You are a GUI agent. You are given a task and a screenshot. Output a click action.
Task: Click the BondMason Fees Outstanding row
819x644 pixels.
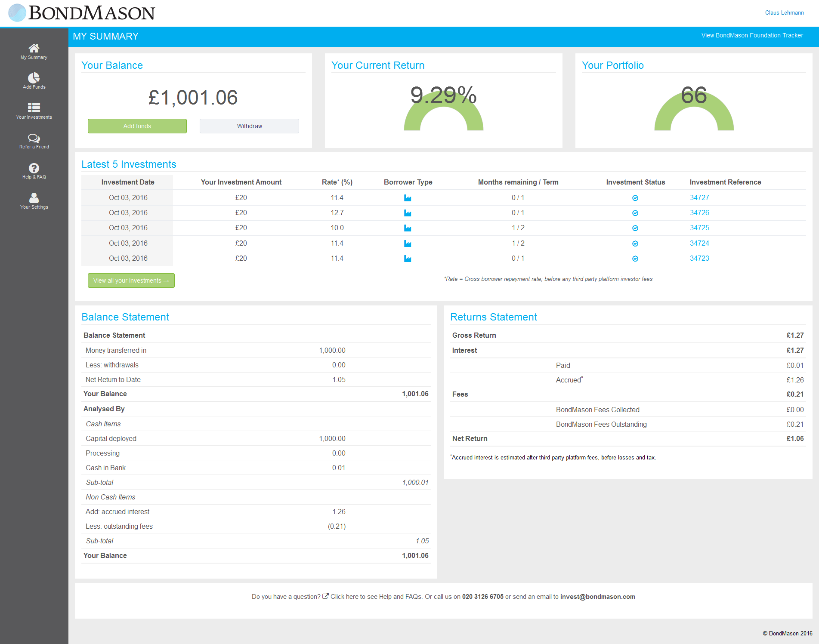(x=628, y=424)
